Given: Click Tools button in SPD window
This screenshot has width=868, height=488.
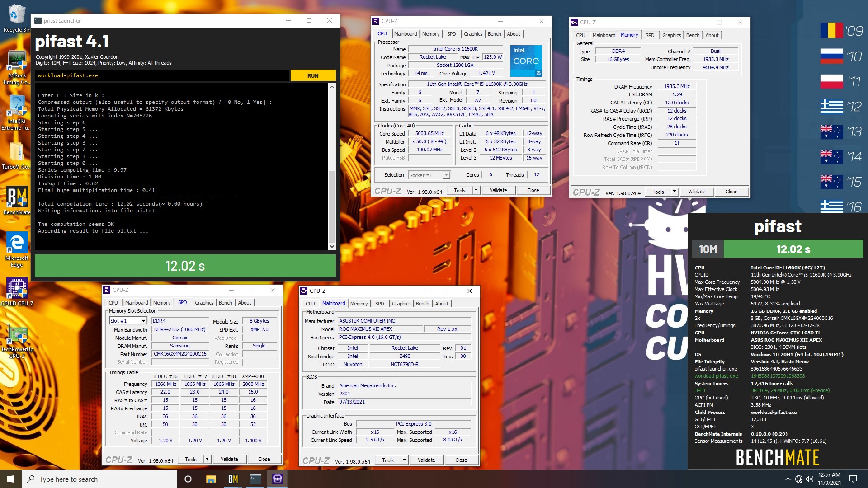Looking at the screenshot, I should (x=191, y=459).
